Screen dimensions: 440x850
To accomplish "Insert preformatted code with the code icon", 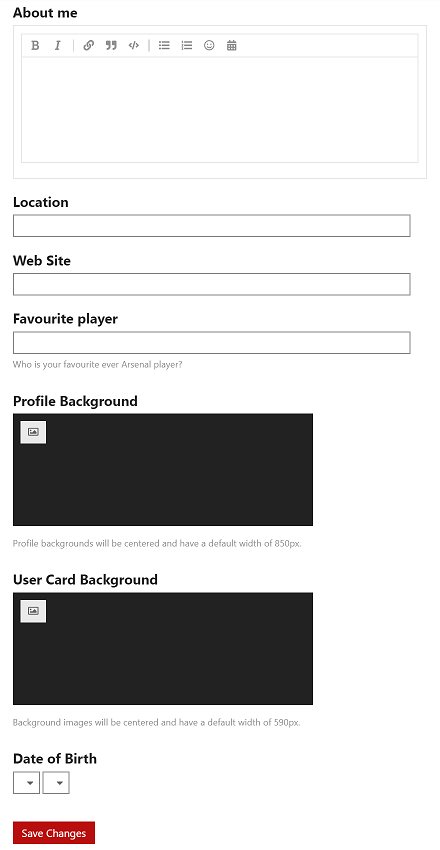I will click(x=134, y=46).
